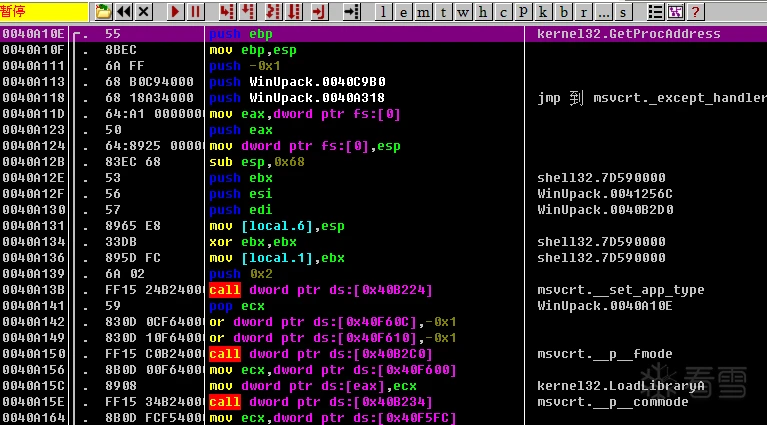Viewport: 767px width, 425px height.
Task: Select 'mov dword ptr ds:[eax],ecx' line
Action: (313, 386)
